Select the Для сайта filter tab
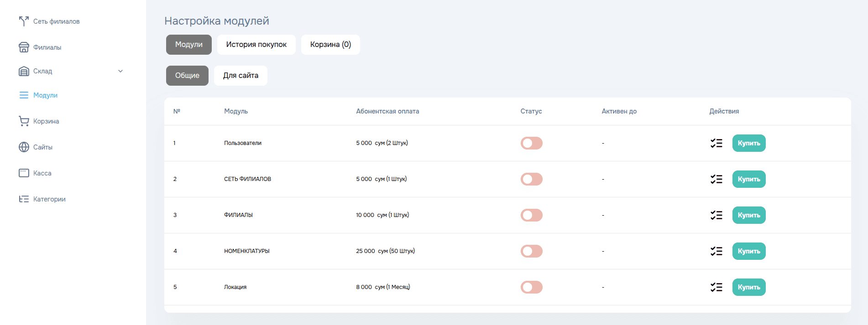Viewport: 868px width, 325px height. click(x=241, y=76)
